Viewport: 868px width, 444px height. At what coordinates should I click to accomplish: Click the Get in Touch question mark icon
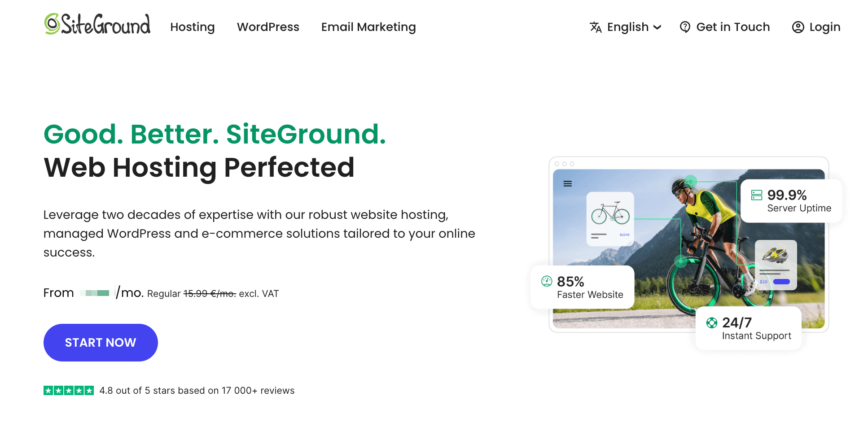[x=684, y=27]
